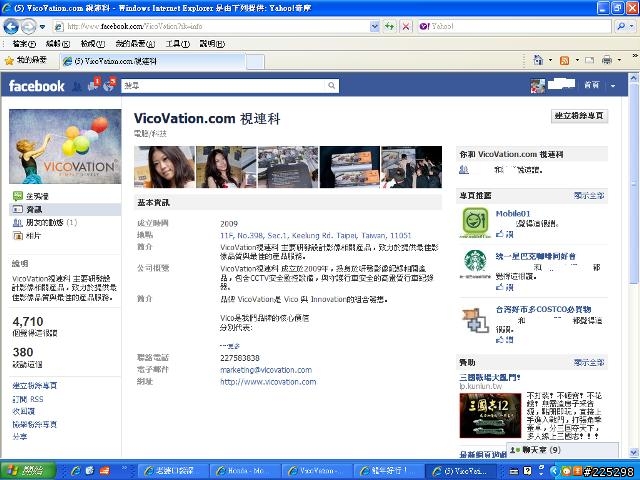
Task: Click the Keelung Rd. Taipei address link
Action: pos(316,236)
